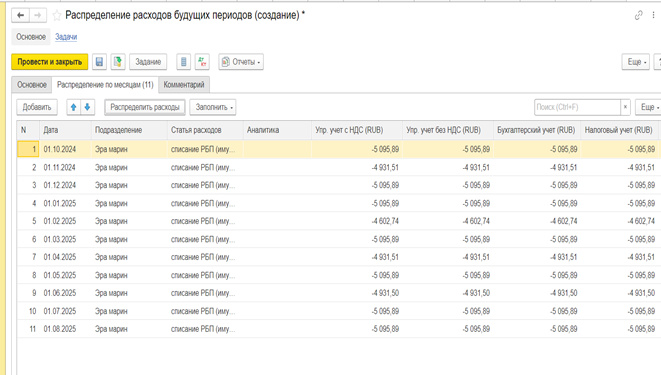Select date cell 01.07.2025
Image resolution: width=661 pixels, height=375 pixels.
click(65, 311)
